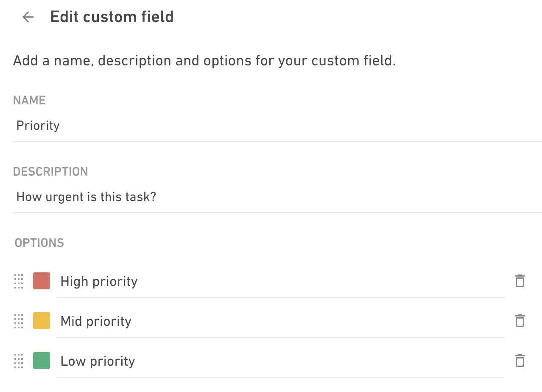Open the yellow color swatch for Mid priority
542x392 pixels.
(42, 321)
